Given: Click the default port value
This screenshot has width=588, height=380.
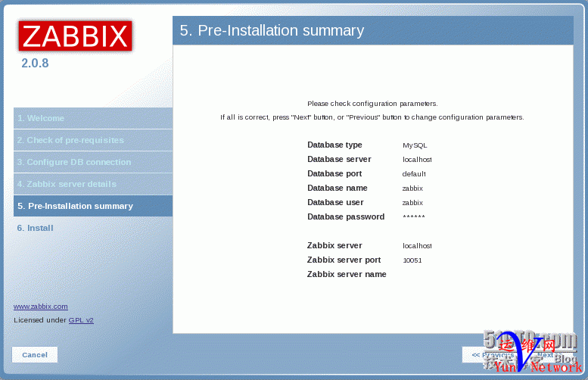Looking at the screenshot, I should coord(414,173).
